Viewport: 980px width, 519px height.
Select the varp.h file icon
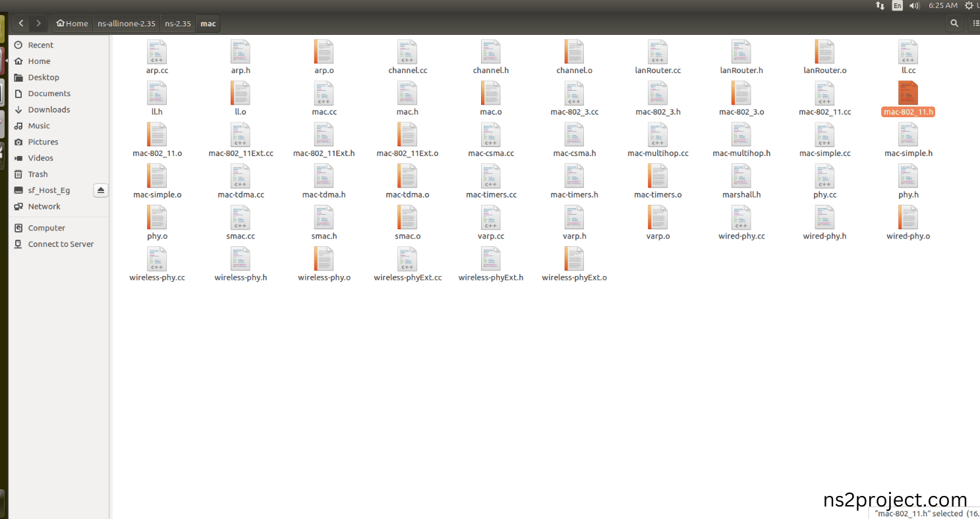point(575,217)
